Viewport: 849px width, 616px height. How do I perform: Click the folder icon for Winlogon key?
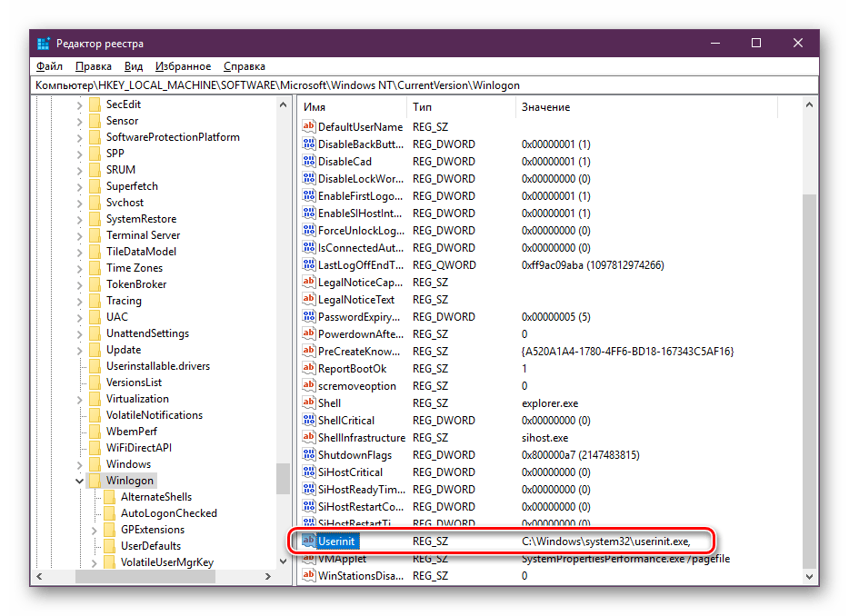coord(94,481)
